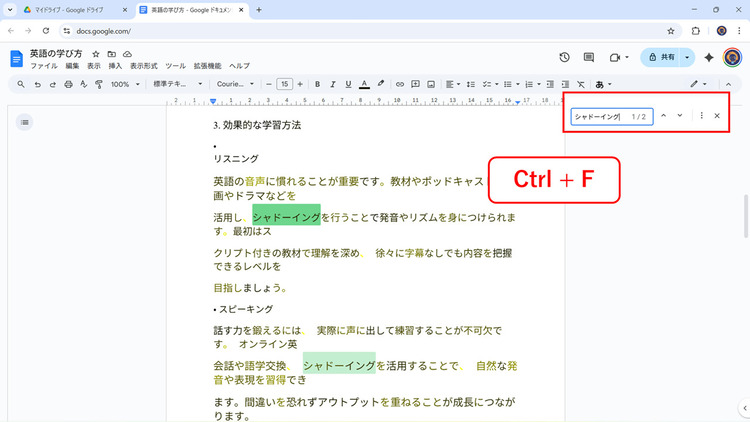
Task: Switch to the マイドライブ browser tab
Action: coord(68,10)
